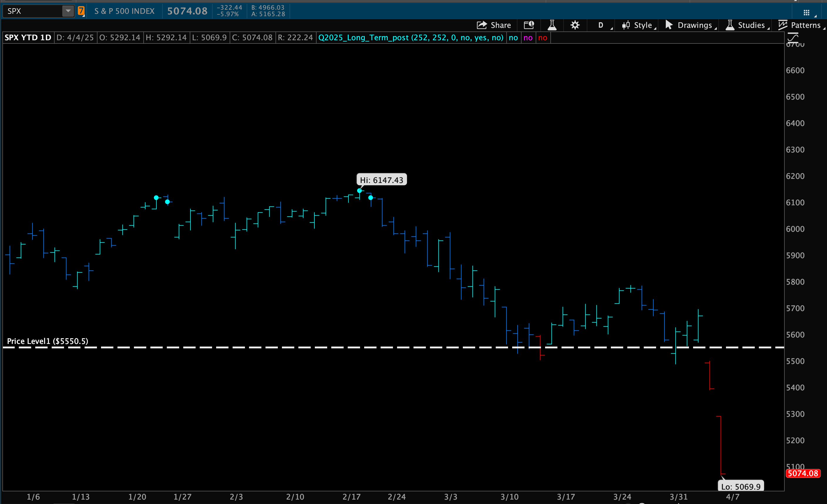Image resolution: width=827 pixels, height=504 pixels.
Task: Click the red 5074.08 price marker
Action: tap(803, 473)
